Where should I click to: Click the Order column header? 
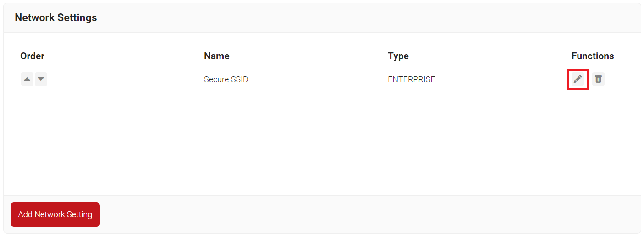(x=32, y=56)
